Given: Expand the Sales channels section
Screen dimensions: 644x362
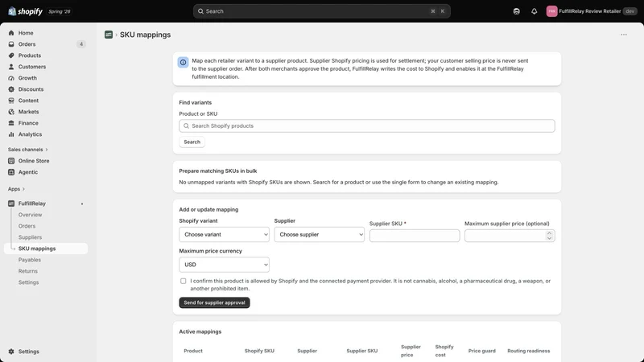Looking at the screenshot, I should coord(27,150).
